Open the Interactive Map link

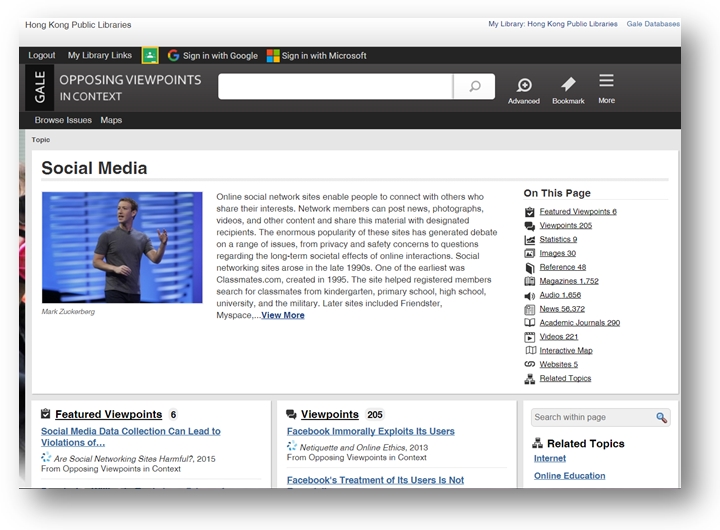point(565,351)
